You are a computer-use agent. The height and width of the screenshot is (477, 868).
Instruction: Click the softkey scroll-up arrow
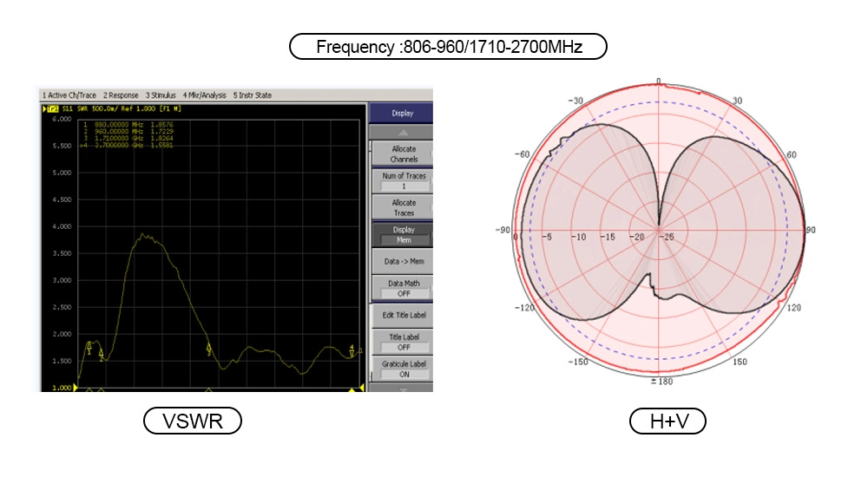coord(403,133)
